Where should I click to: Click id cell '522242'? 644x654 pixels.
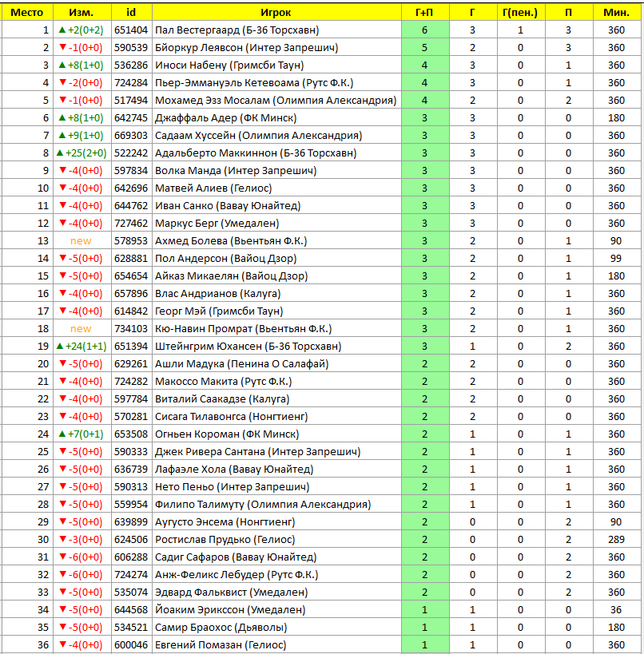(131, 153)
